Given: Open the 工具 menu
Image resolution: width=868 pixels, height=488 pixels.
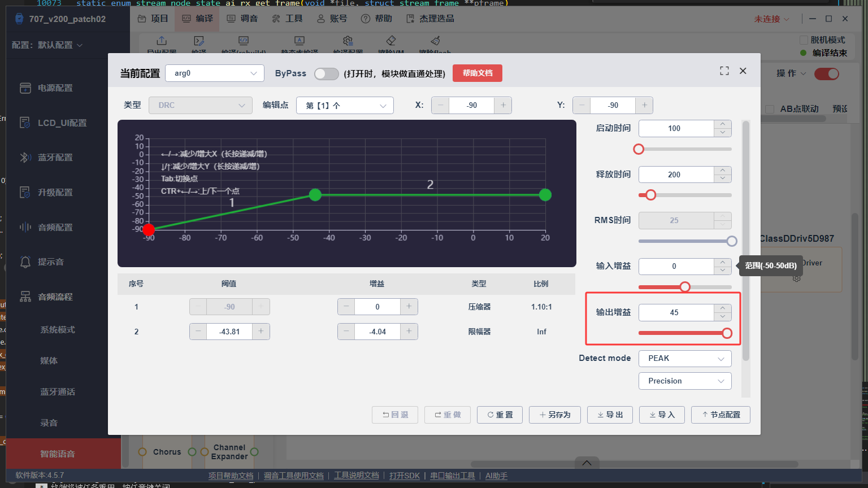Looking at the screenshot, I should click(x=287, y=19).
